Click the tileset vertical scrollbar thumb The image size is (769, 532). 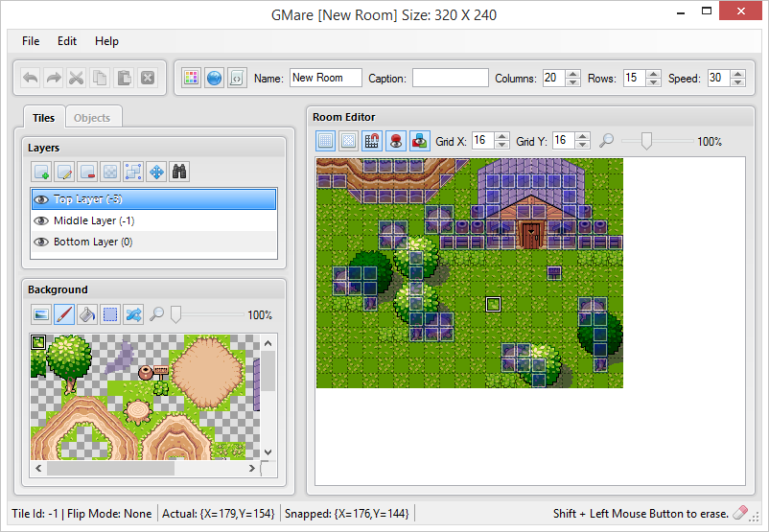(268, 371)
